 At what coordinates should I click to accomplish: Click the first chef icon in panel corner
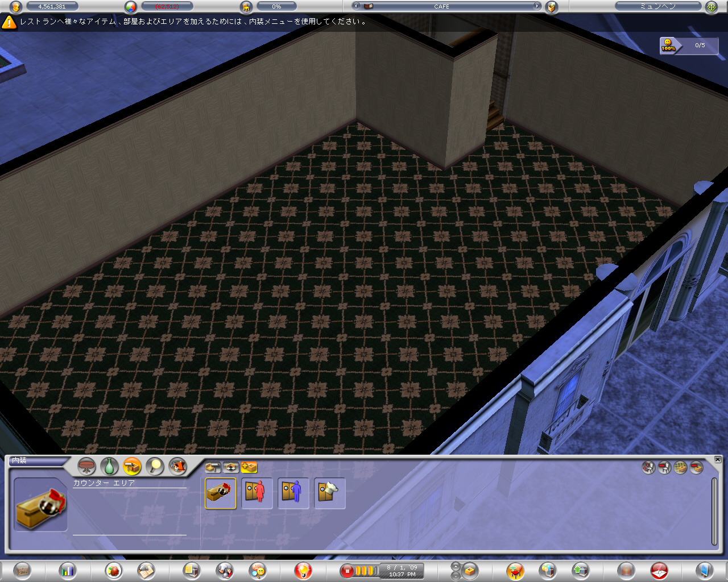(x=648, y=468)
